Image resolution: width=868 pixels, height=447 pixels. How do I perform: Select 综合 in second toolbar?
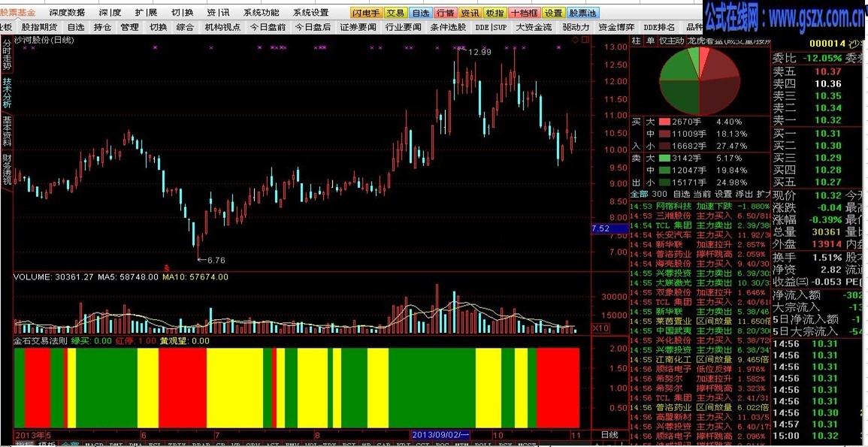(185, 26)
